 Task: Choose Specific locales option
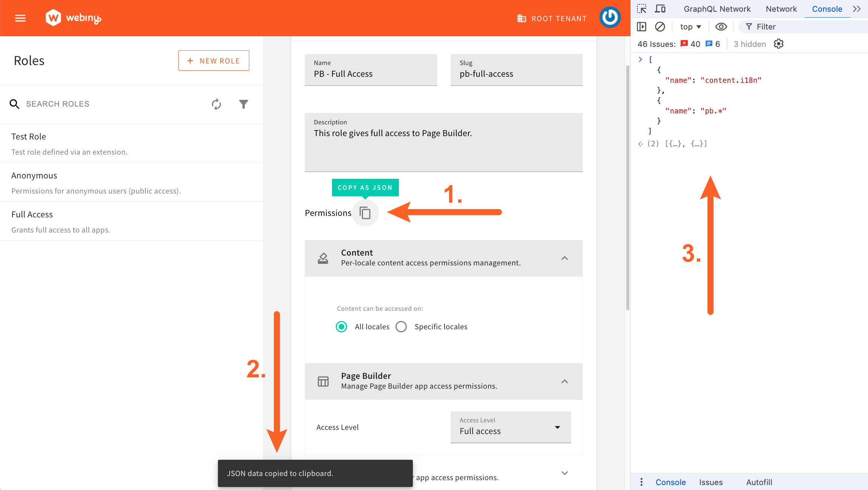pos(401,326)
